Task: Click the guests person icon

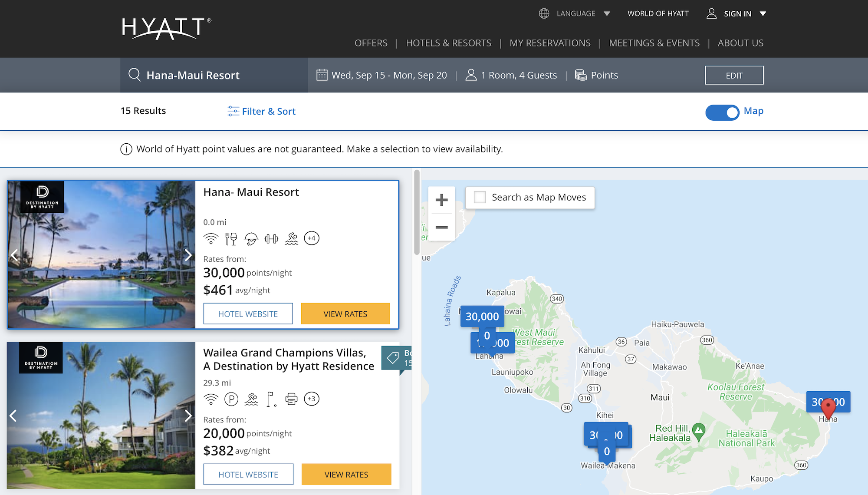Action: click(x=471, y=75)
